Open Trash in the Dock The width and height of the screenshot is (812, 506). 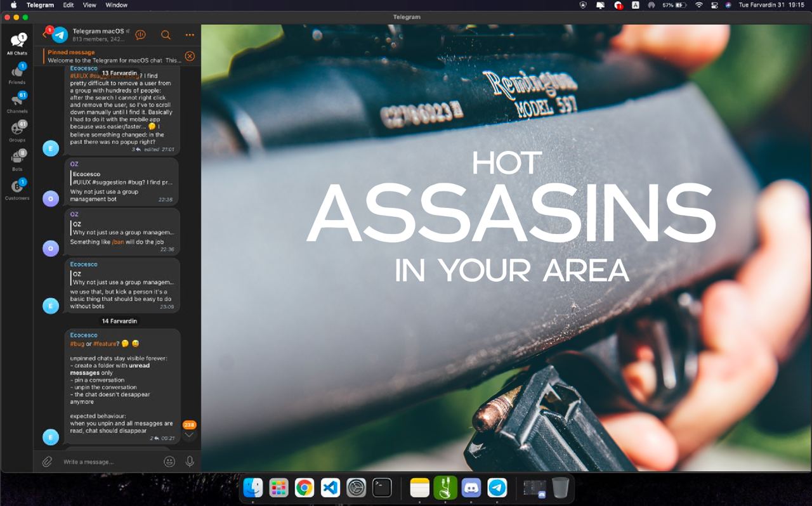click(x=560, y=488)
